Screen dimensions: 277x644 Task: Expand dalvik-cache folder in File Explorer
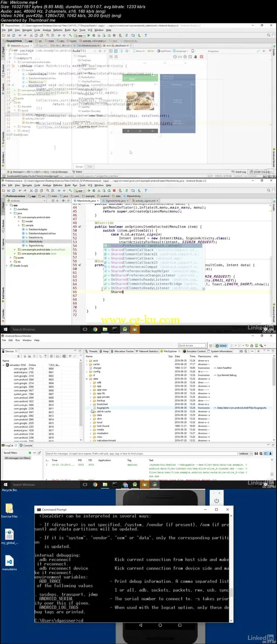coord(91,412)
